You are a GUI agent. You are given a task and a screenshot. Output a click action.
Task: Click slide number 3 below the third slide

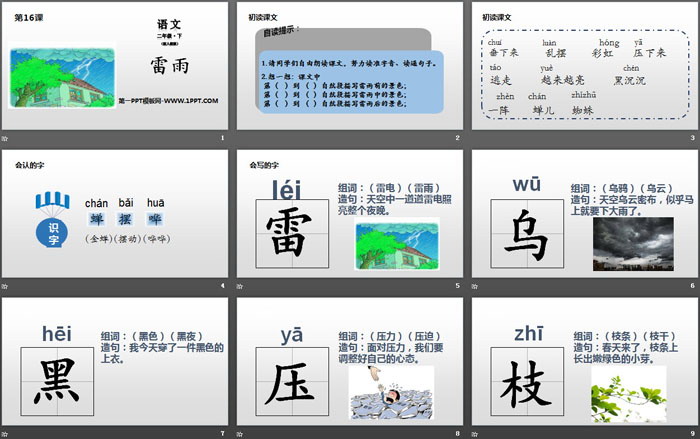coord(692,138)
